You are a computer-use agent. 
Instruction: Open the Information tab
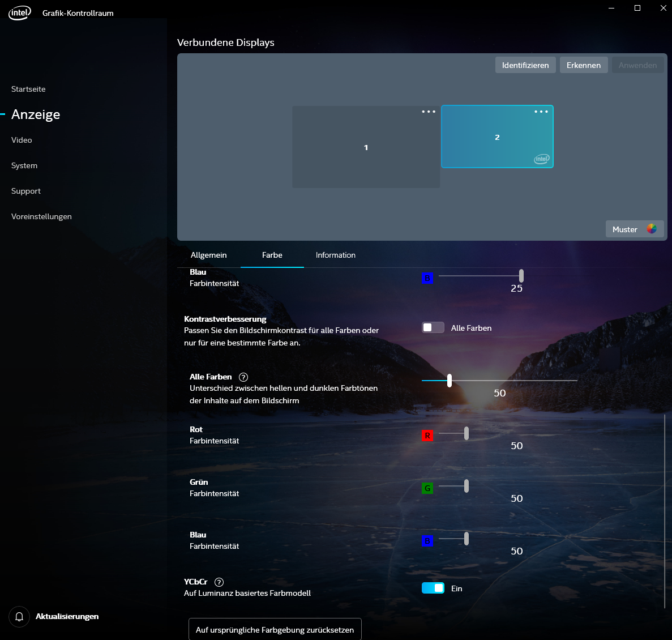[x=336, y=255]
